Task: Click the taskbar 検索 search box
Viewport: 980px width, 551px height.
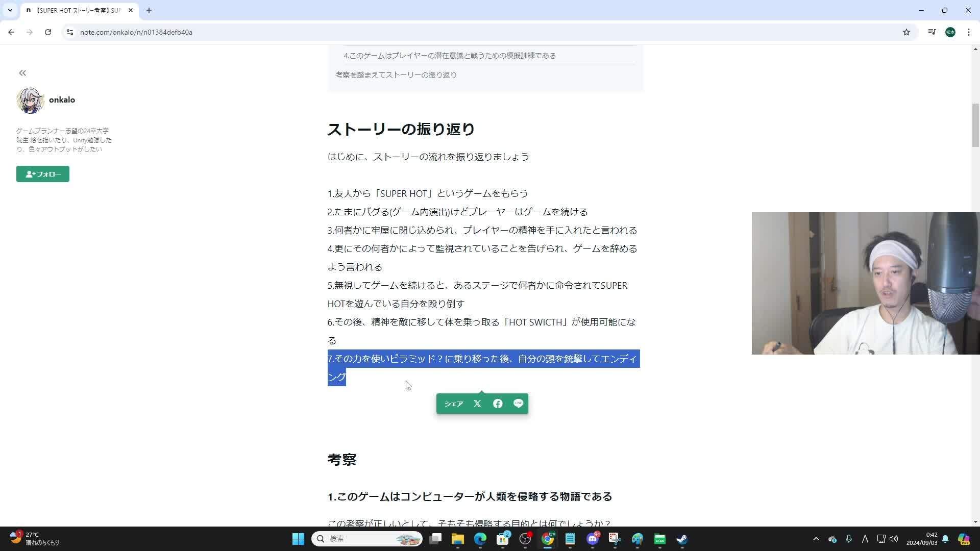Action: point(367,539)
